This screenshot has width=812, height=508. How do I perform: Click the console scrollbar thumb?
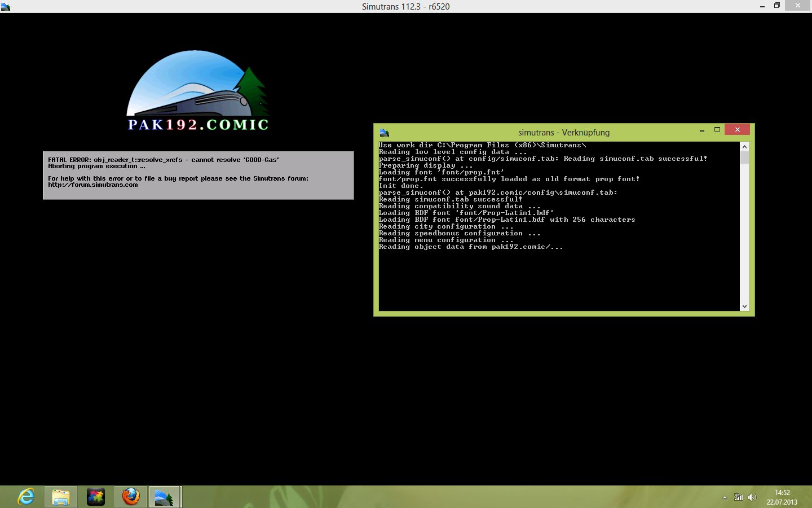(744, 157)
